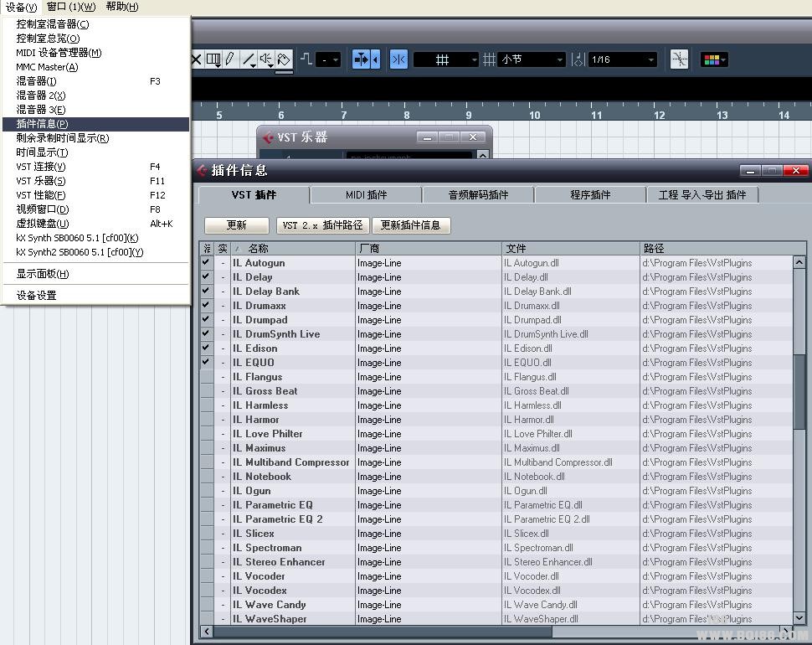Choose 设备设置 in the devices menu
812x645 pixels.
point(37,295)
